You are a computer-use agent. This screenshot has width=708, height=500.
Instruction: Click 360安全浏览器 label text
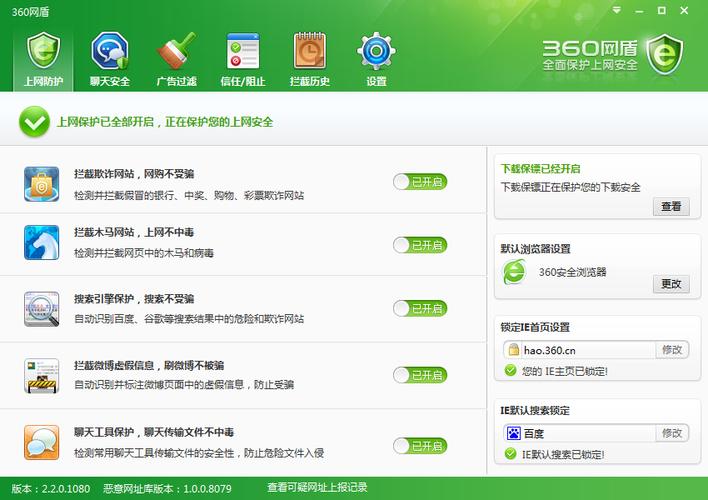(573, 272)
